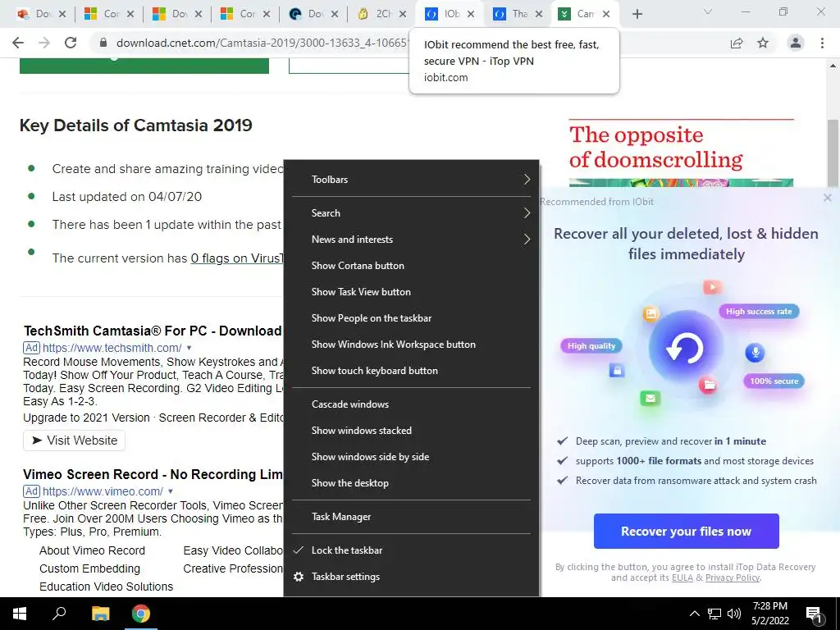Open File Explorer from the taskbar
This screenshot has height=630, width=840.
pos(100,614)
